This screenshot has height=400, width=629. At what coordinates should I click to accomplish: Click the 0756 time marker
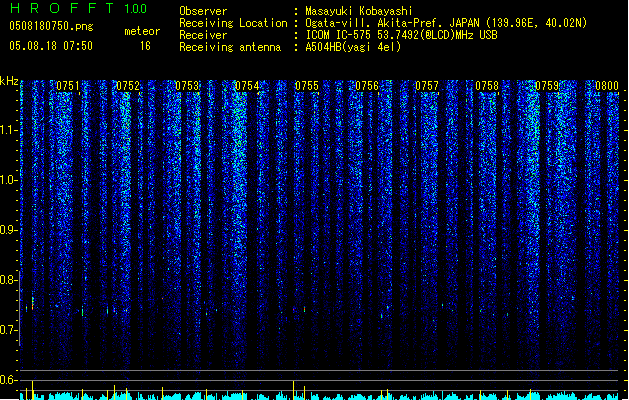(367, 86)
